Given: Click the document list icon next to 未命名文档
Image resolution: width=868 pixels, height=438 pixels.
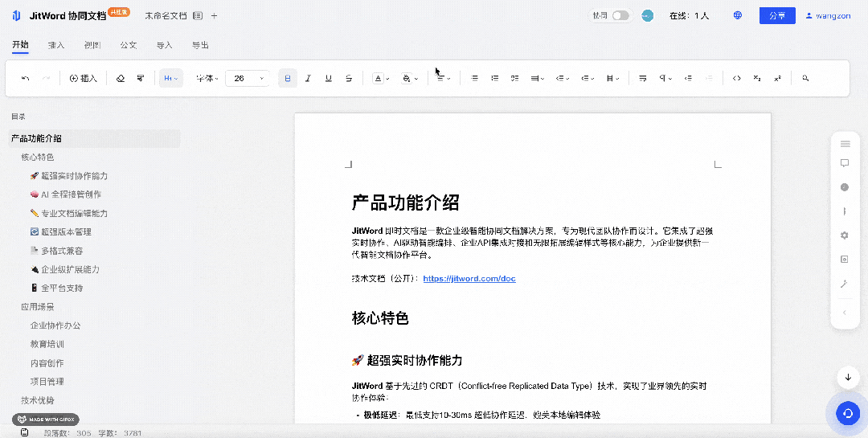Looking at the screenshot, I should [x=198, y=16].
